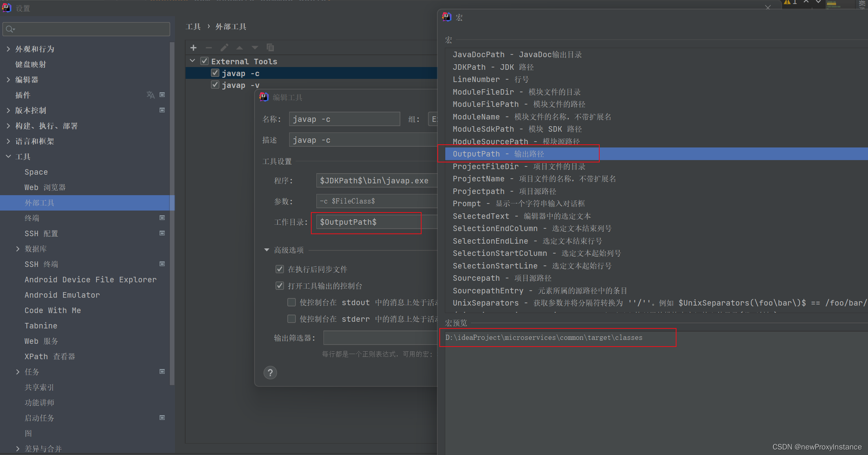Image resolution: width=868 pixels, height=455 pixels.
Task: Click the move up arrow icon
Action: 240,48
